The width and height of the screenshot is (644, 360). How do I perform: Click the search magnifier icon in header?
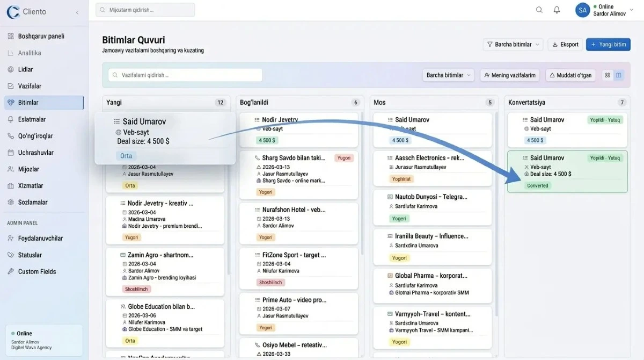point(539,10)
